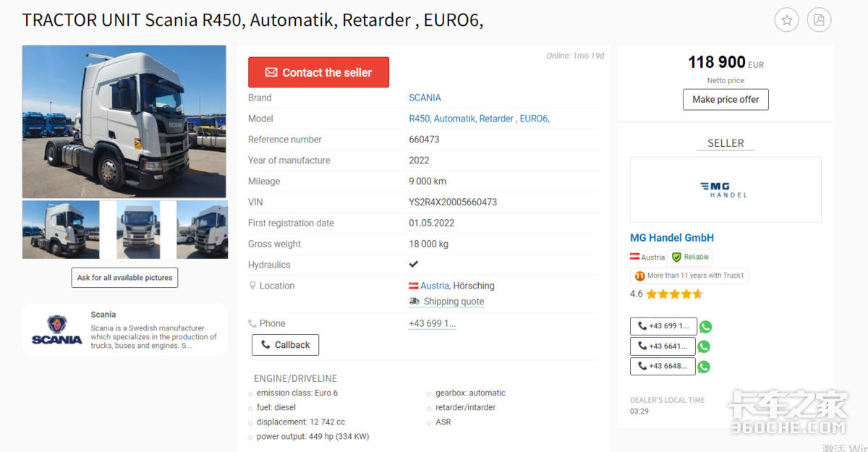Select the first truck side-view thumbnail
868x452 pixels.
click(61, 230)
